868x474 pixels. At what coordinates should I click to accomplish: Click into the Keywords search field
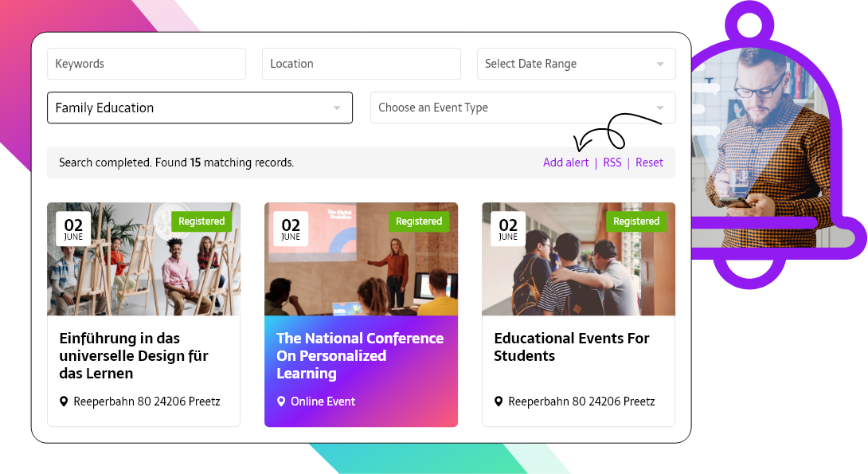tap(147, 64)
